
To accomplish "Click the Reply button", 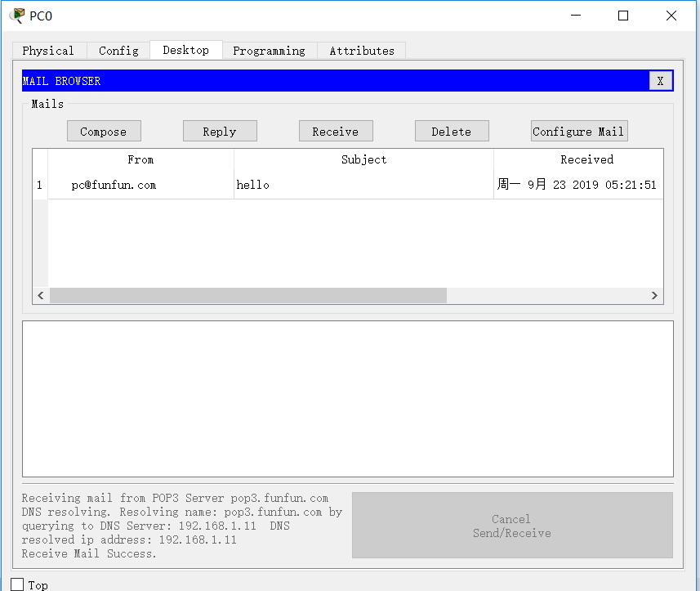I will pos(220,132).
